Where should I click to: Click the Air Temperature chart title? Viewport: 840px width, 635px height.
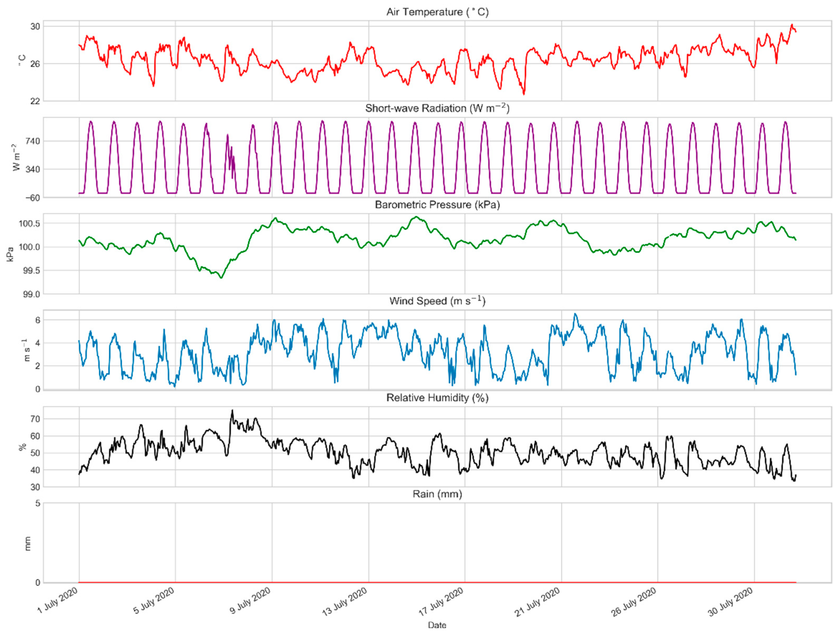[437, 12]
